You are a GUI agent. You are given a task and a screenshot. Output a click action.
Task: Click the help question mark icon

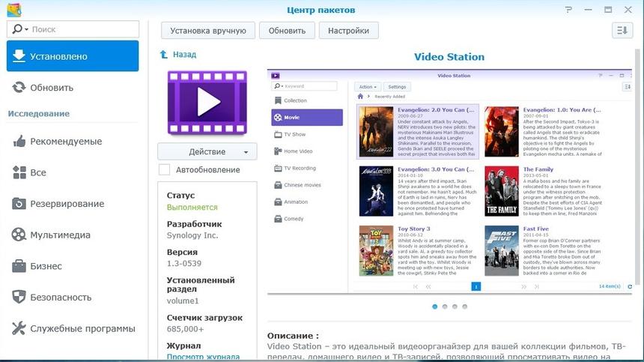tap(568, 10)
